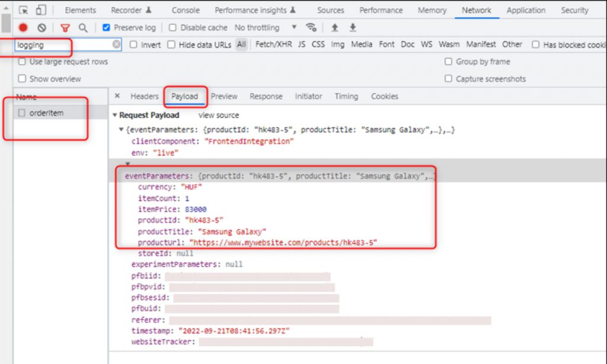Filter requests by Media
The height and width of the screenshot is (364, 607).
(362, 44)
